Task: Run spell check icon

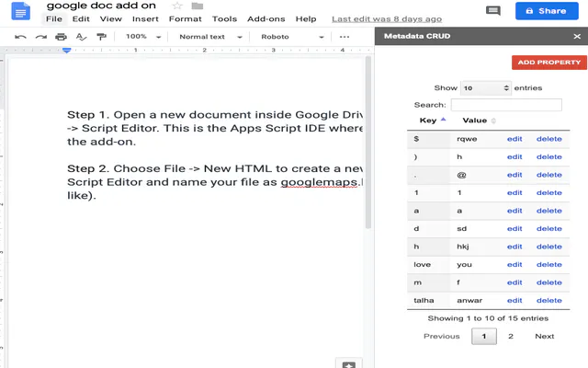Action: (81, 37)
